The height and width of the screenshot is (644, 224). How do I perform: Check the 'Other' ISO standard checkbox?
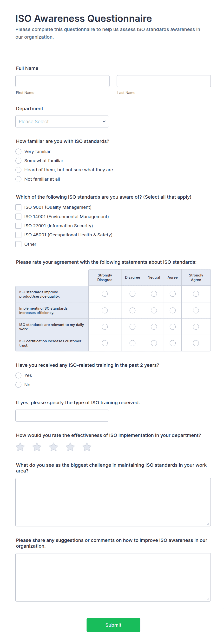click(x=19, y=244)
